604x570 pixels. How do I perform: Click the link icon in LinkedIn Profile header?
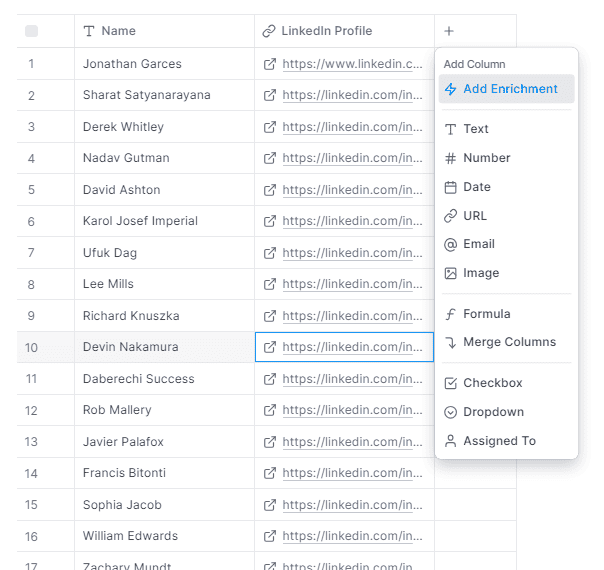(269, 31)
